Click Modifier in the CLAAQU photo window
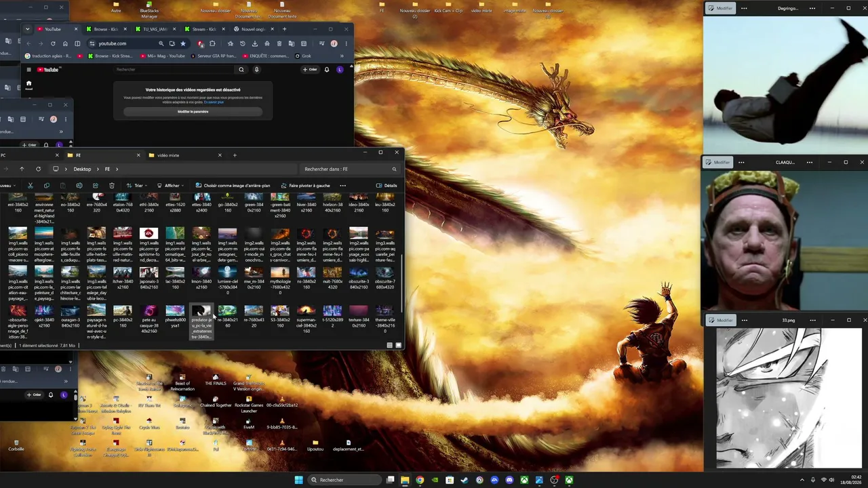This screenshot has width=868, height=488. pyautogui.click(x=717, y=162)
